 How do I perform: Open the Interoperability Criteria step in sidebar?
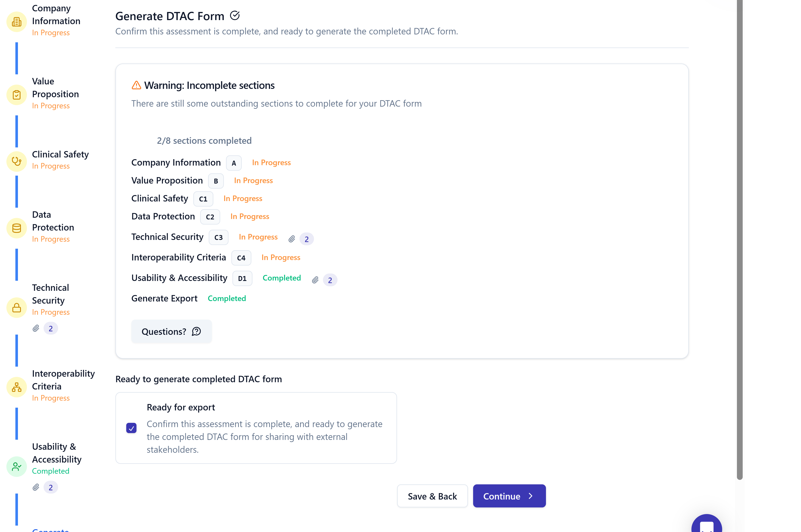click(x=63, y=386)
